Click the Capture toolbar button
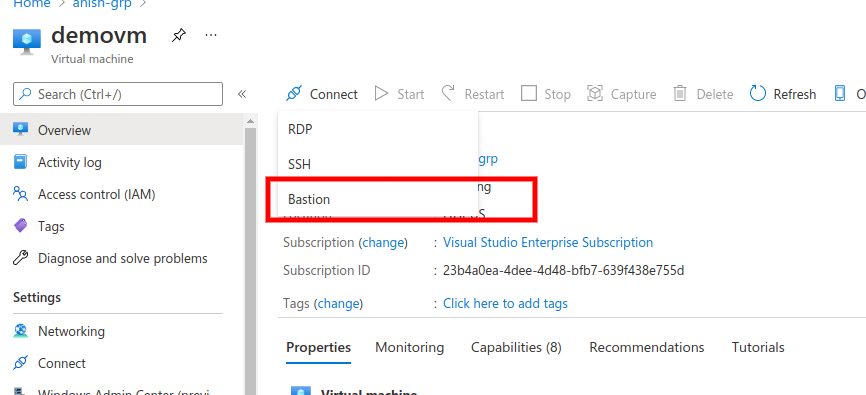The image size is (866, 395). [x=621, y=94]
